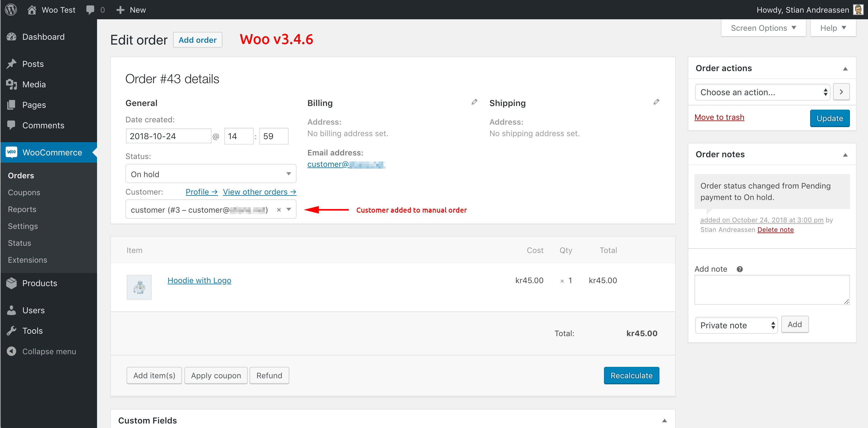Click the Add note help question mark
The height and width of the screenshot is (428, 868).
point(740,269)
